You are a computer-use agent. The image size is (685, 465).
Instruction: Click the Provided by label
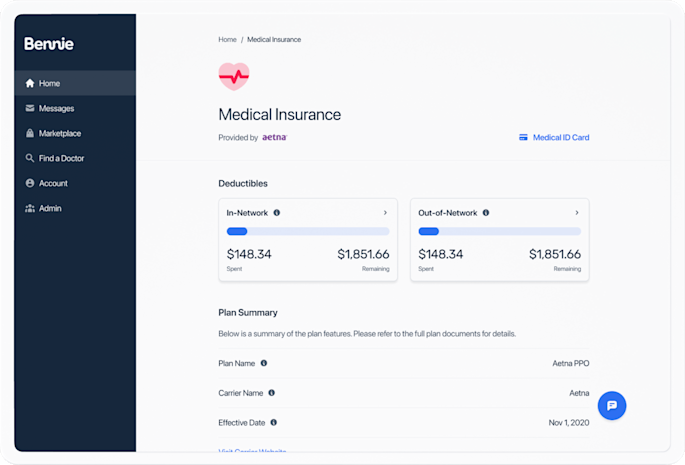238,138
